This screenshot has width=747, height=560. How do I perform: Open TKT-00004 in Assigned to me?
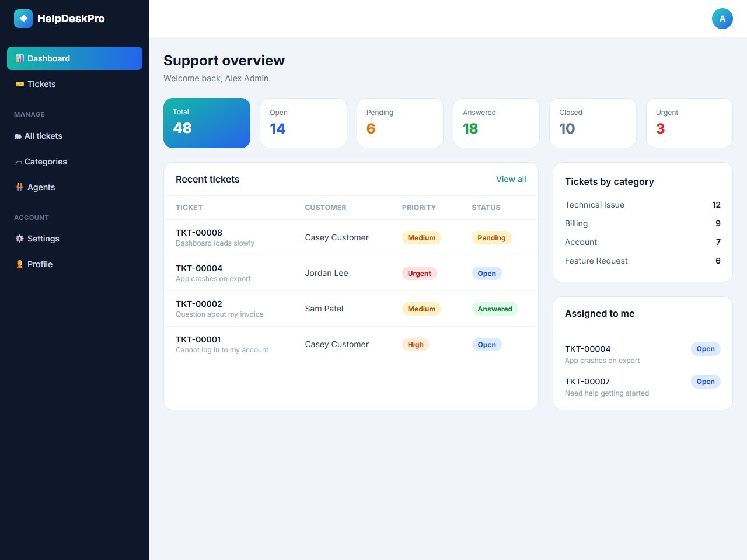pyautogui.click(x=588, y=349)
